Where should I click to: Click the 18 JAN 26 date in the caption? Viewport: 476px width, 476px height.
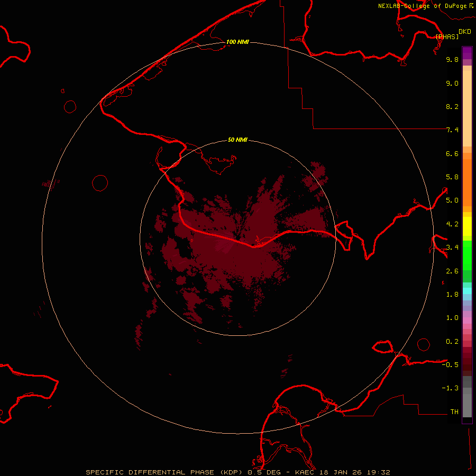(341, 472)
